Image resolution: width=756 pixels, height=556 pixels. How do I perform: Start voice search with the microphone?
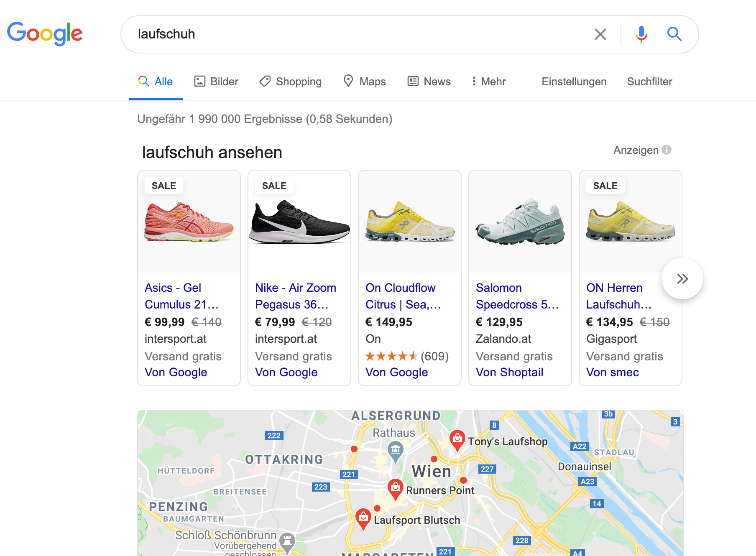coord(641,34)
